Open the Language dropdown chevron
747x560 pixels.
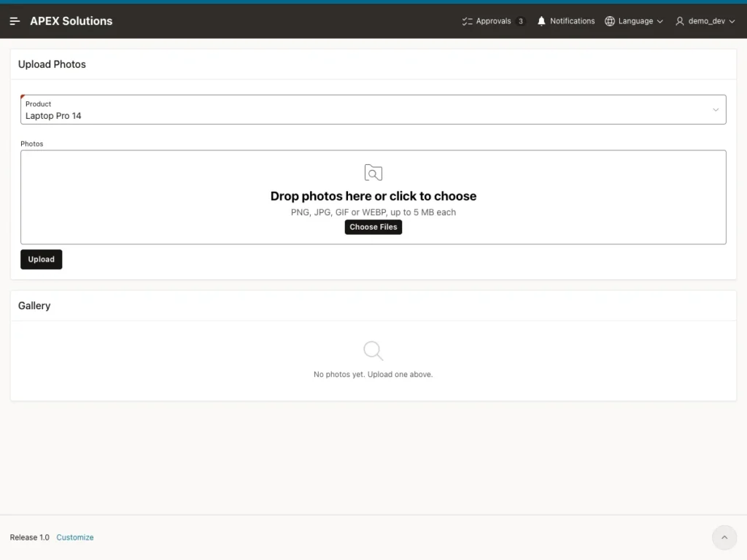point(659,21)
